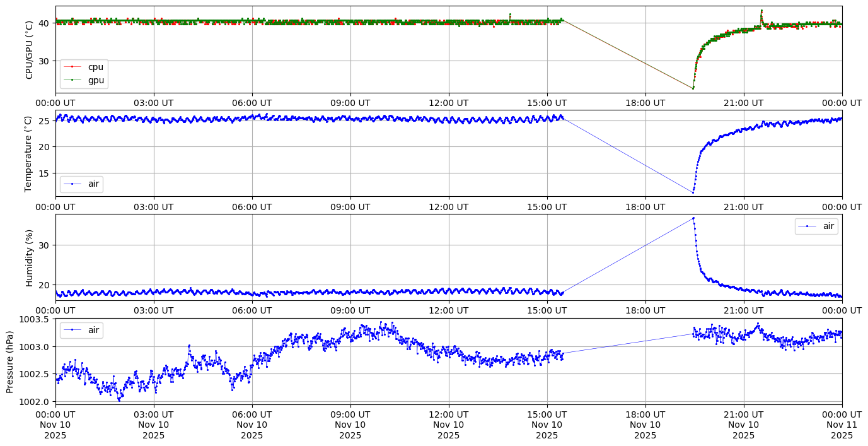The image size is (868, 446).
Task: Click 06:00 UT tick below the Pressure plot
Action: click(252, 414)
